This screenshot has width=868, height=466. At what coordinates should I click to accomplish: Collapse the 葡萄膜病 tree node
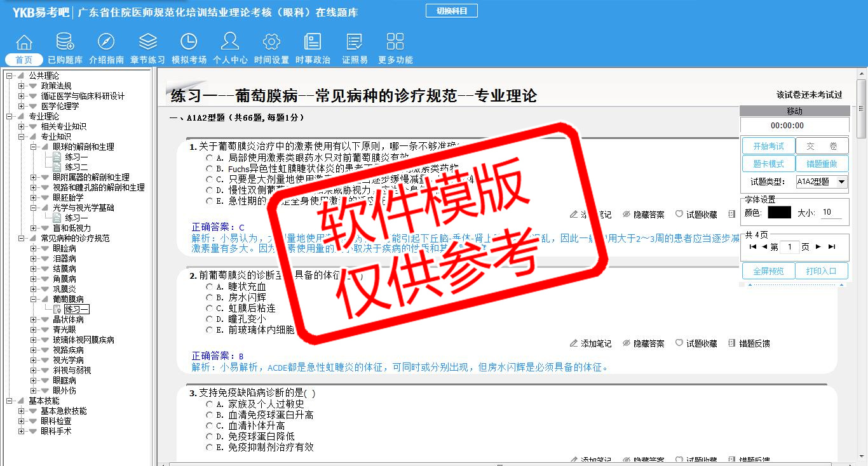(34, 299)
